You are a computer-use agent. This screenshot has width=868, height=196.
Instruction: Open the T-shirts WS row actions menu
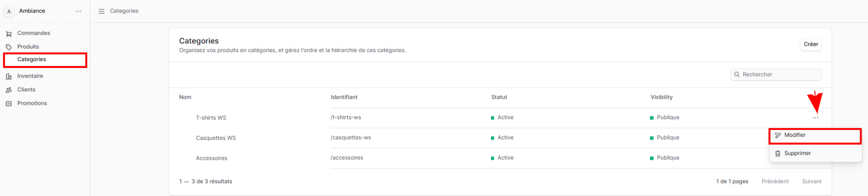click(816, 118)
